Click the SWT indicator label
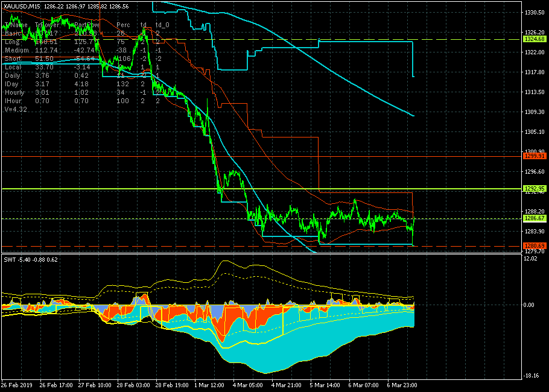 [x=9, y=260]
